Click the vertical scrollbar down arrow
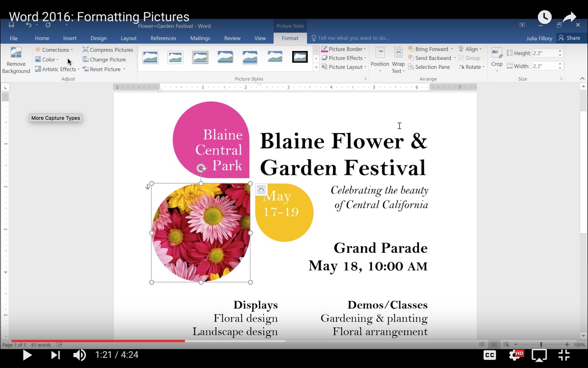The width and height of the screenshot is (588, 368). tap(583, 336)
